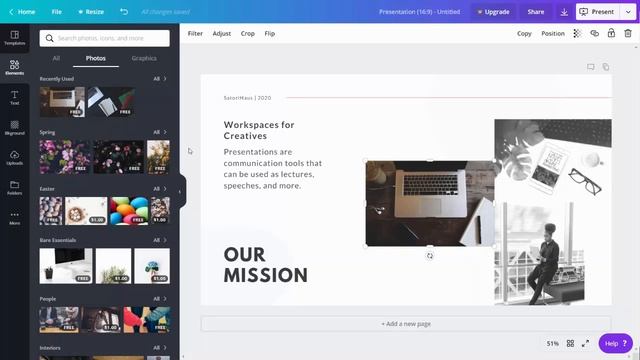Click the link icon in toolbar
This screenshot has width=640, height=360.
(x=594, y=33)
